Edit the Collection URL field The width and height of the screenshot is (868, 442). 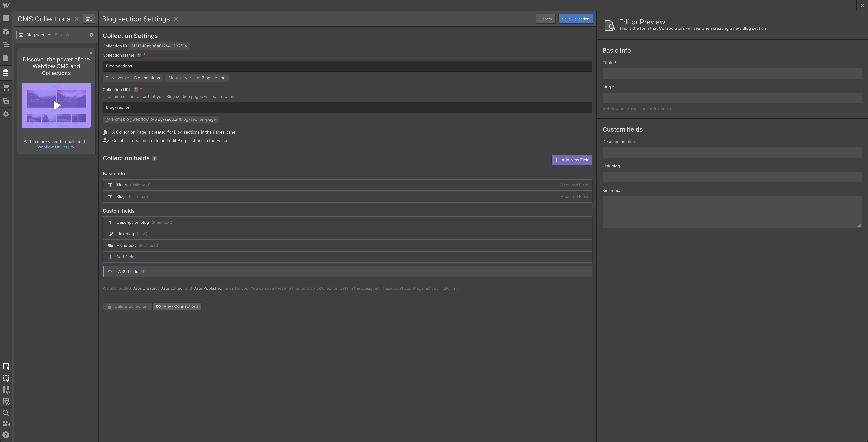[347, 107]
